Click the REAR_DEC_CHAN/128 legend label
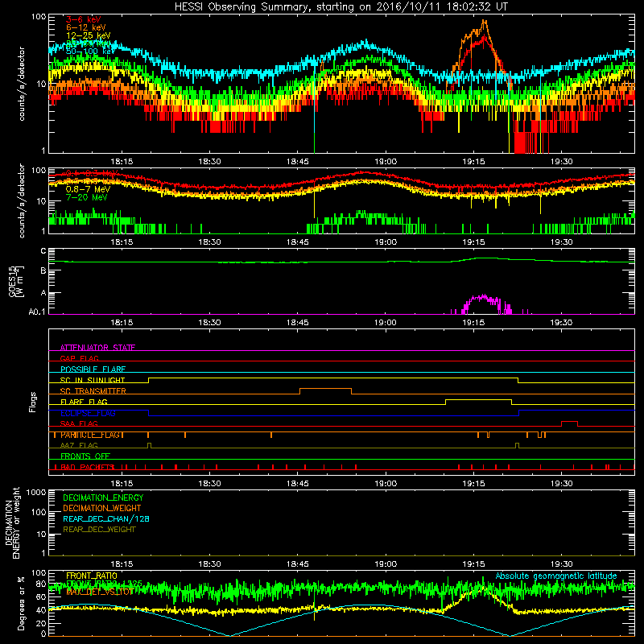Image resolution: width=644 pixels, height=644 pixels. (x=106, y=518)
